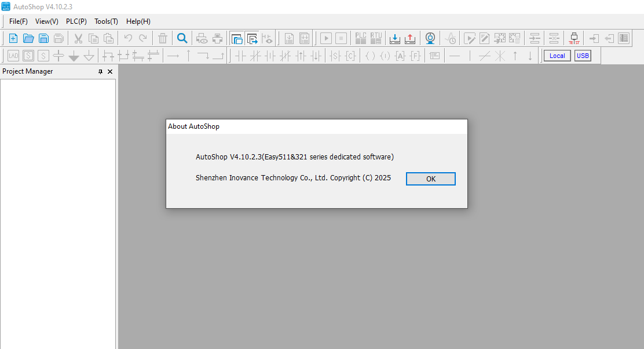The height and width of the screenshot is (349, 644).
Task: Click the Cut scissors icon
Action: pyautogui.click(x=78, y=39)
